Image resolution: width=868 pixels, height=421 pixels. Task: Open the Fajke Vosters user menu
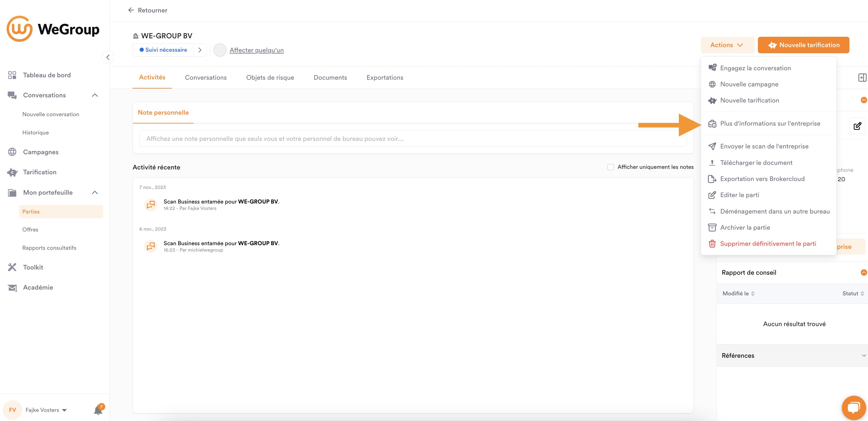46,410
